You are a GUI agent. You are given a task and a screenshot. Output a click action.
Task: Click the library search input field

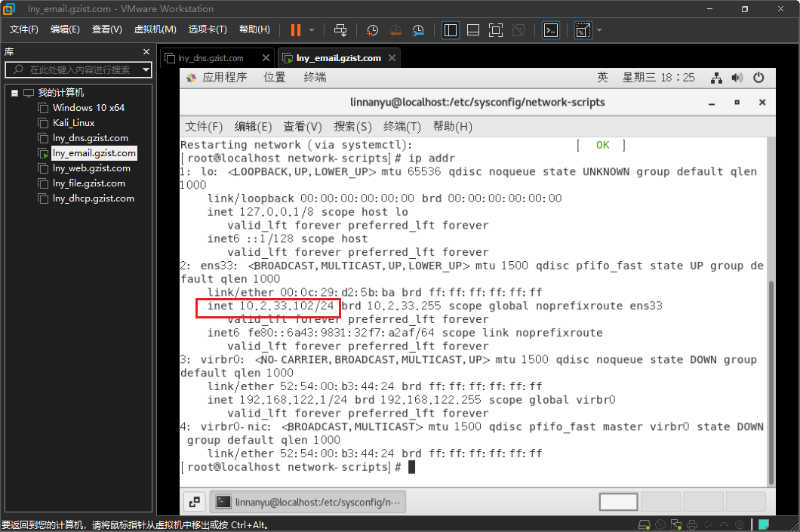[76, 69]
